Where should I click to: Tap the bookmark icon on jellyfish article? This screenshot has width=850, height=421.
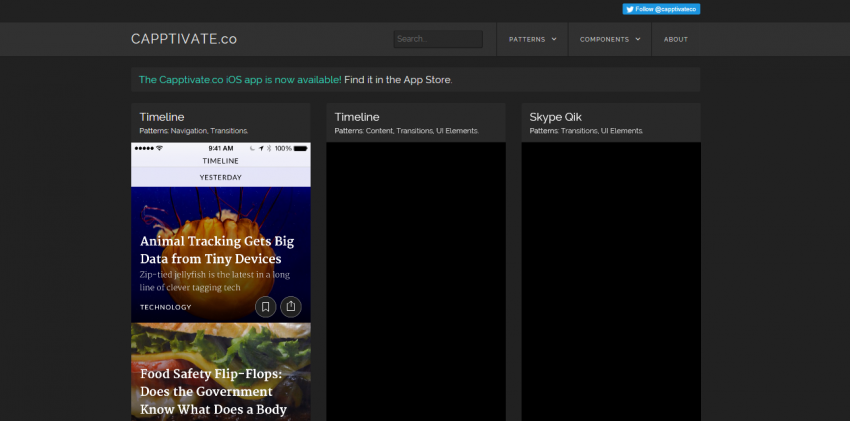(266, 307)
